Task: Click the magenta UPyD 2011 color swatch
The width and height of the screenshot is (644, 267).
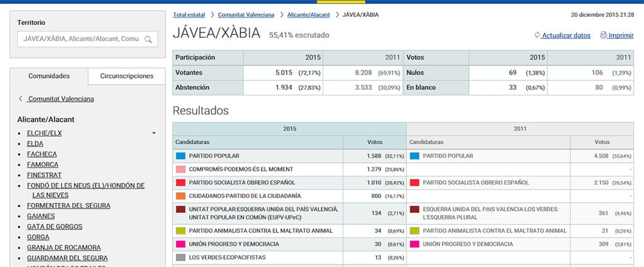Action: [x=414, y=244]
